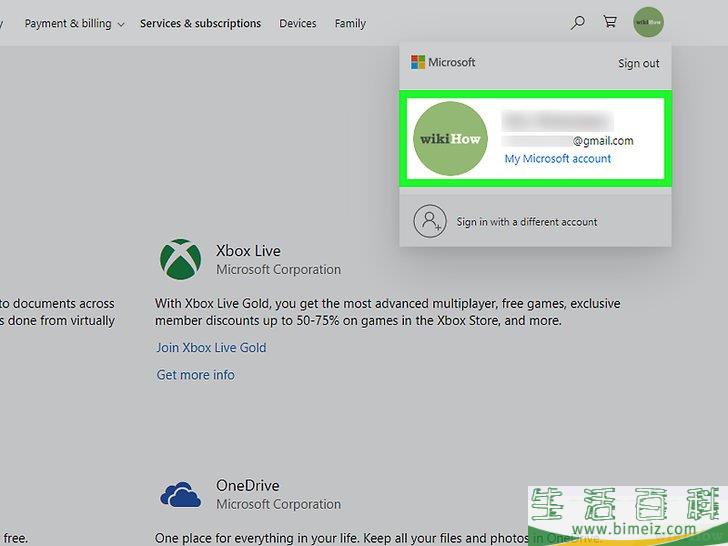728x546 pixels.
Task: Click the wikiHow account avatar in header
Action: click(648, 22)
